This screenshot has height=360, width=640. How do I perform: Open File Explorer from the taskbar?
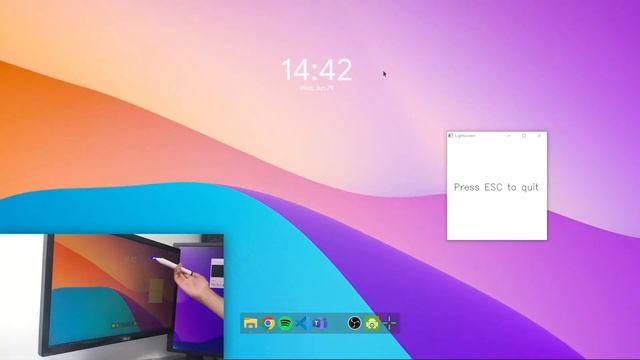pyautogui.click(x=250, y=323)
